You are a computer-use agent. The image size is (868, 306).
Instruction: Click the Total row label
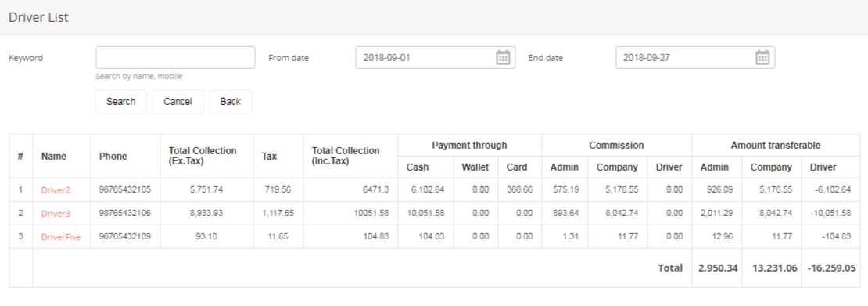point(670,268)
